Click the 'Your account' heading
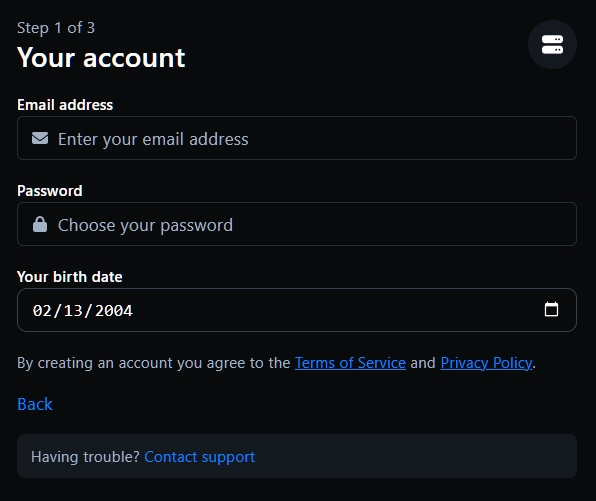596x501 pixels. click(101, 58)
